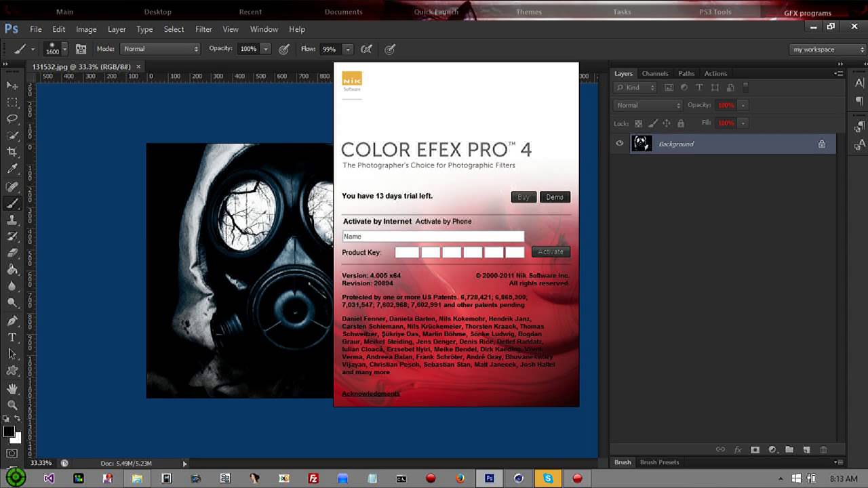The image size is (868, 488).
Task: Switch layer filtering on or off
Action: click(745, 87)
